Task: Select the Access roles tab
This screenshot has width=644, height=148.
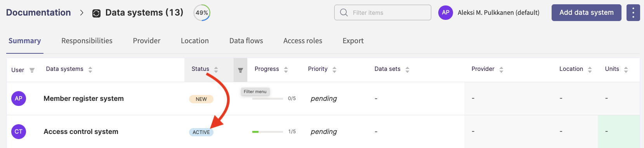Action: point(303,41)
